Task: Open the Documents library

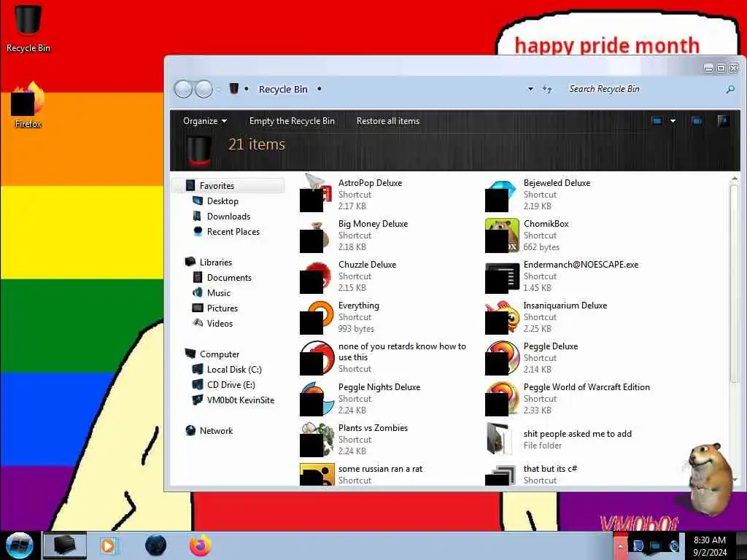Action: pyautogui.click(x=228, y=277)
